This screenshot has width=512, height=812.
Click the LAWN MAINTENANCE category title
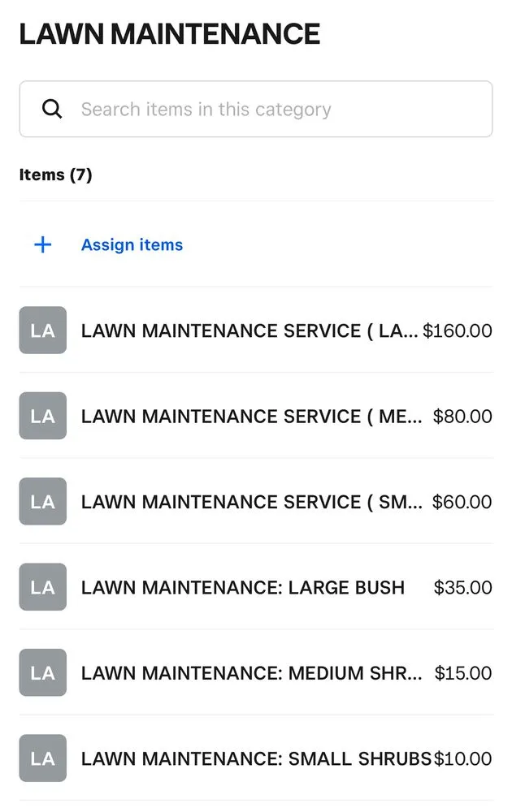click(169, 32)
